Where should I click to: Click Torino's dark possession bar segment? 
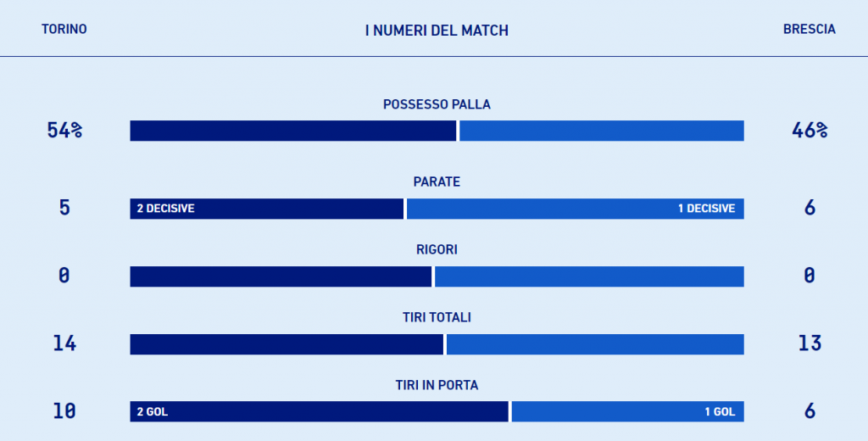click(x=292, y=131)
